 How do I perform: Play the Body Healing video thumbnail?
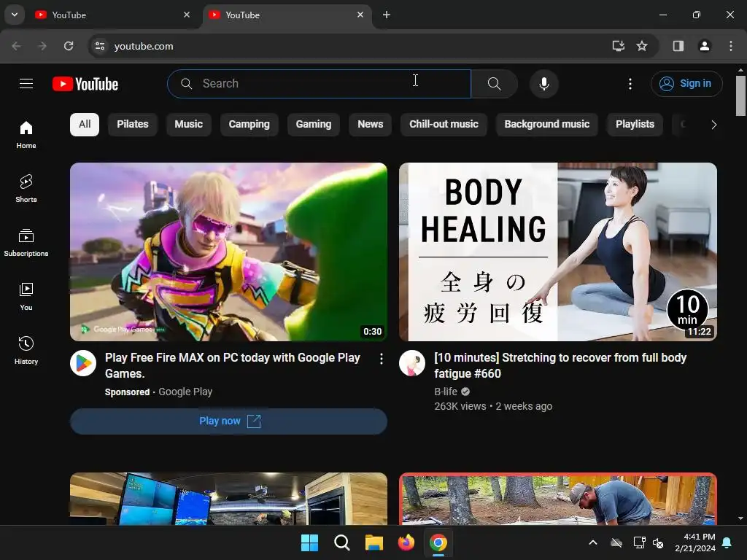pos(558,252)
